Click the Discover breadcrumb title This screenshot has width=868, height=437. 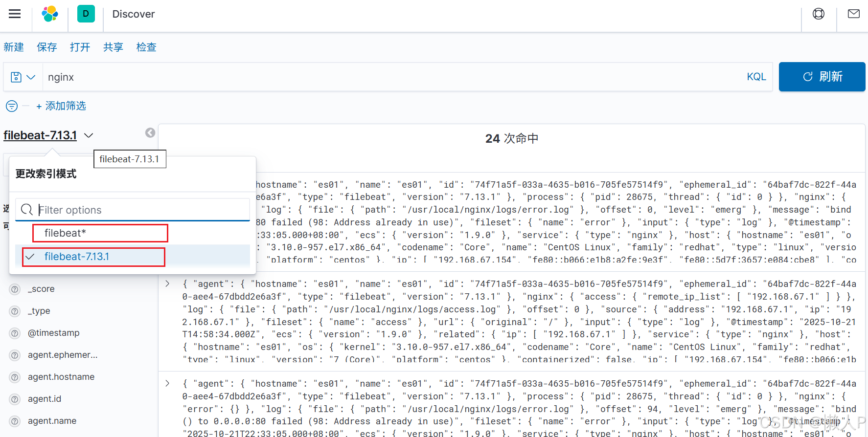[x=134, y=14]
